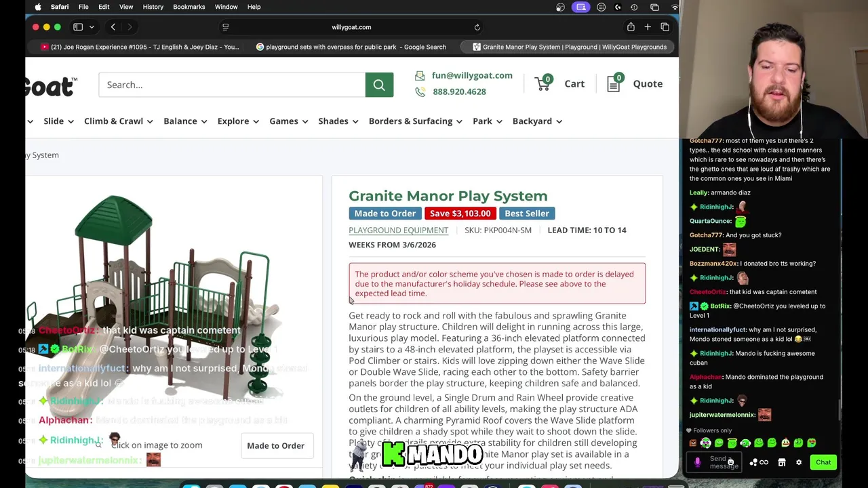This screenshot has height=488, width=868.
Task: Click the channel points dots icon
Action: click(753, 462)
